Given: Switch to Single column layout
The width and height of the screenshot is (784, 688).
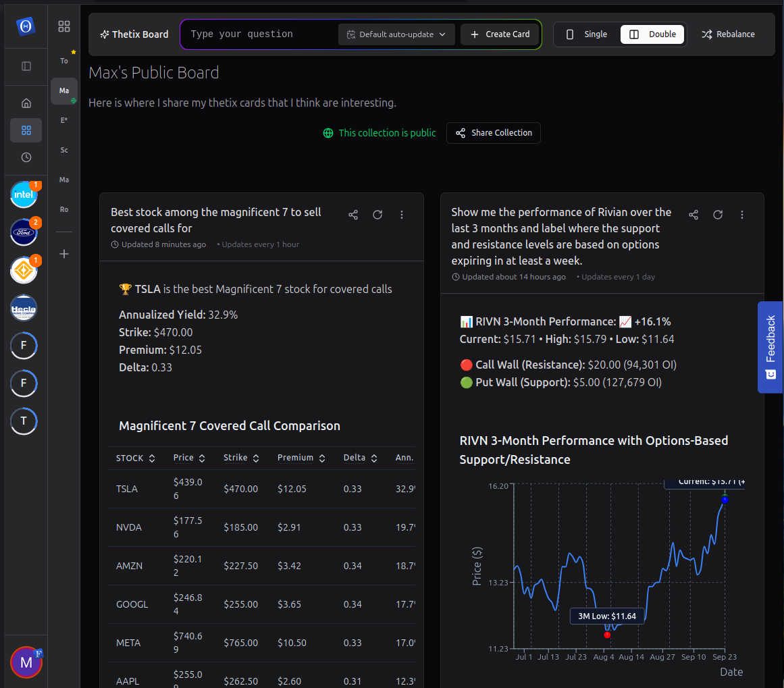Looking at the screenshot, I should tap(586, 34).
